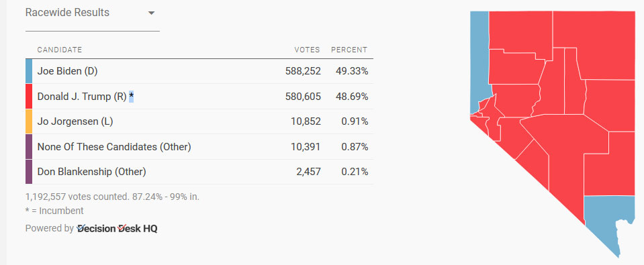
Task: Open the Decision Desk HQ logo link
Action: click(x=117, y=229)
